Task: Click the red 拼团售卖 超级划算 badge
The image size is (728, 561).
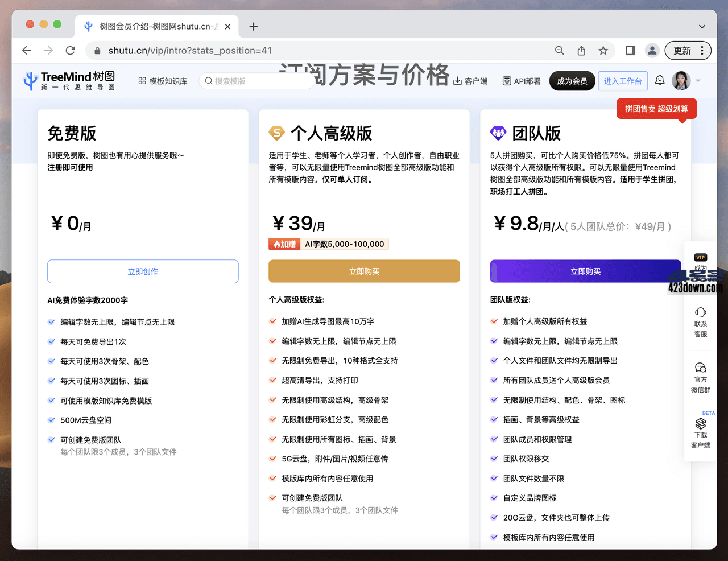Action: click(656, 108)
